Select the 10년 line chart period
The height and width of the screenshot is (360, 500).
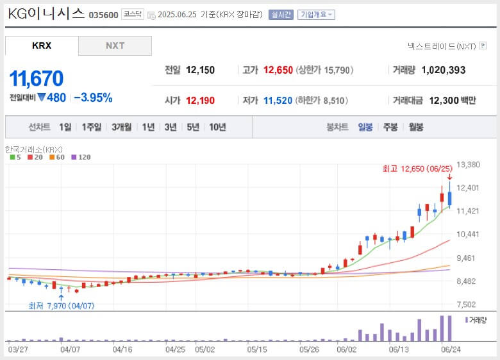tap(217, 127)
